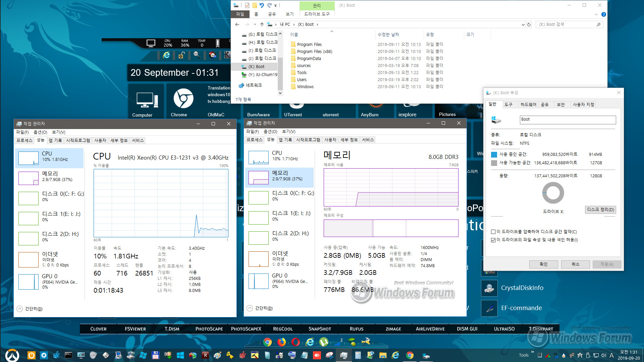The image size is (644, 362).
Task: Switch to 사용자 지정 tab in Boot properties
Action: tap(583, 105)
